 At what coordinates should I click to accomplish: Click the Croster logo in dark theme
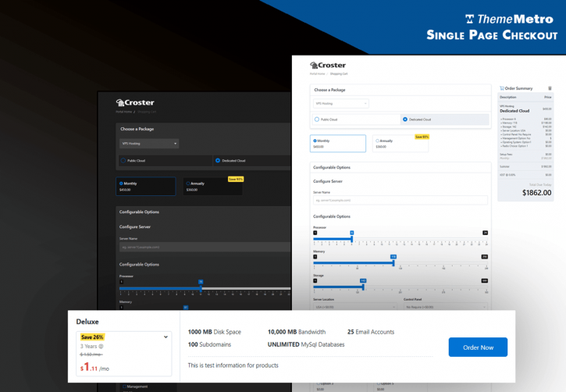click(135, 102)
